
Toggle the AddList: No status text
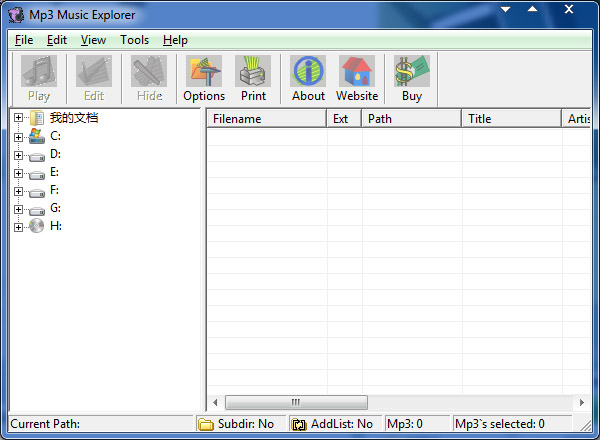coord(342,424)
